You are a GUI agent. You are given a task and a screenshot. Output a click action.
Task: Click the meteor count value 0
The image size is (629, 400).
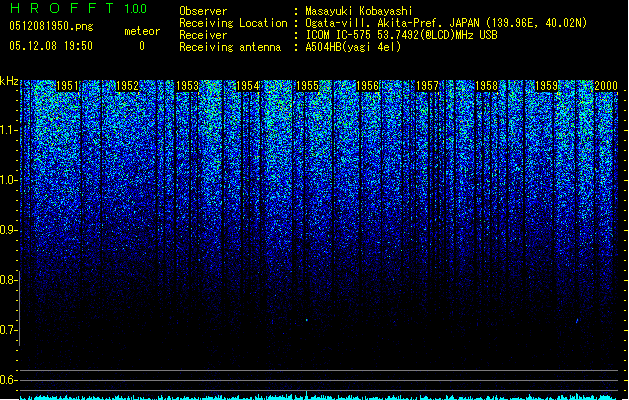point(142,46)
